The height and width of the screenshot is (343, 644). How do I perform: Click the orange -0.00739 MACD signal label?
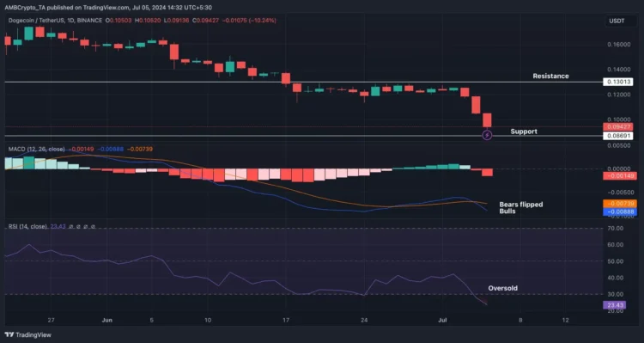click(620, 204)
